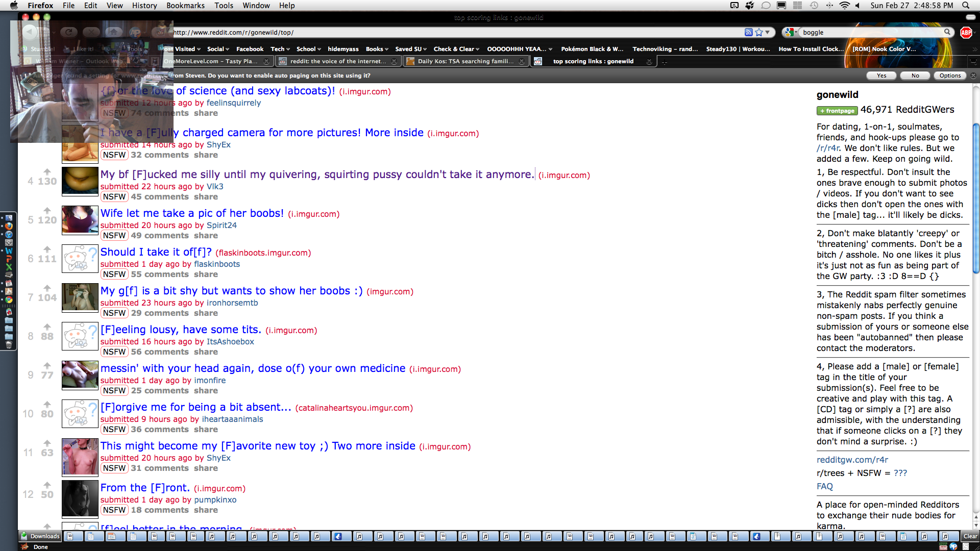
Task: Open the search engine selector dropdown
Action: [x=791, y=32]
